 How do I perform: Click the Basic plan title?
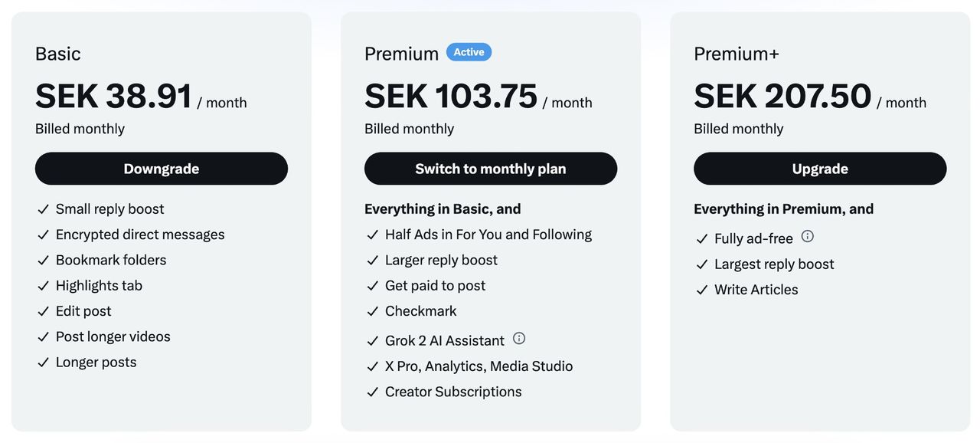click(x=58, y=54)
